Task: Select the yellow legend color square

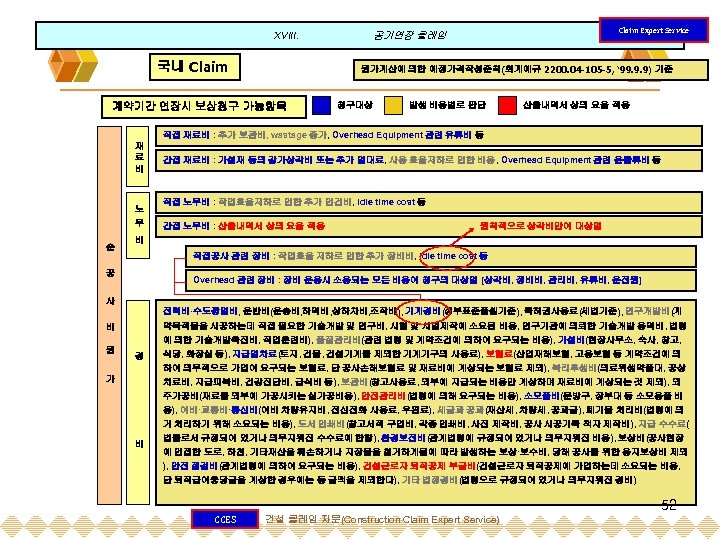Action: coord(393,105)
